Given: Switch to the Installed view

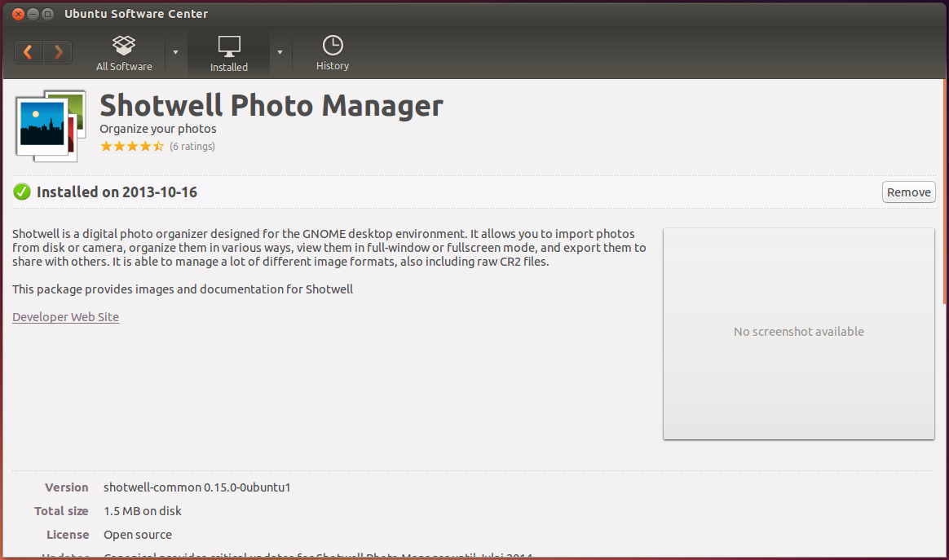Looking at the screenshot, I should pyautogui.click(x=229, y=53).
